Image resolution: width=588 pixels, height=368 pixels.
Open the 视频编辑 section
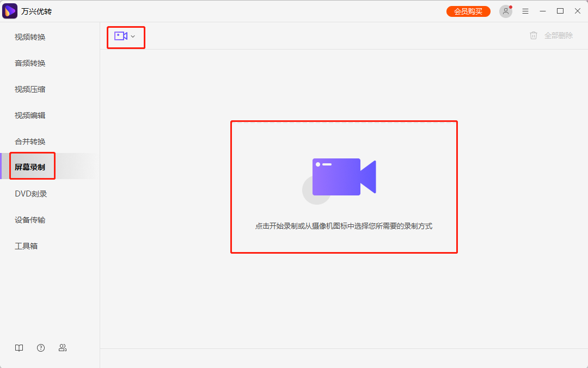[30, 115]
